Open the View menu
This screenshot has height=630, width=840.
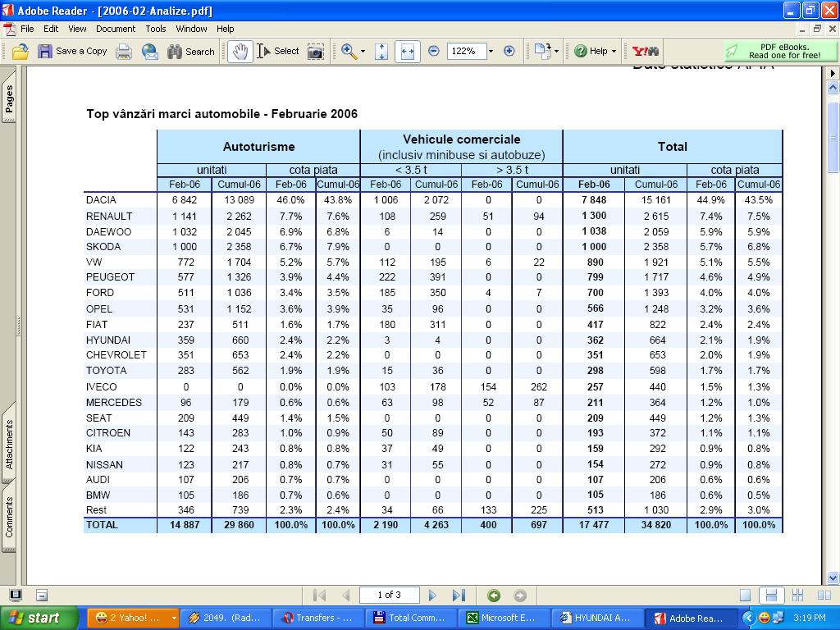click(77, 29)
